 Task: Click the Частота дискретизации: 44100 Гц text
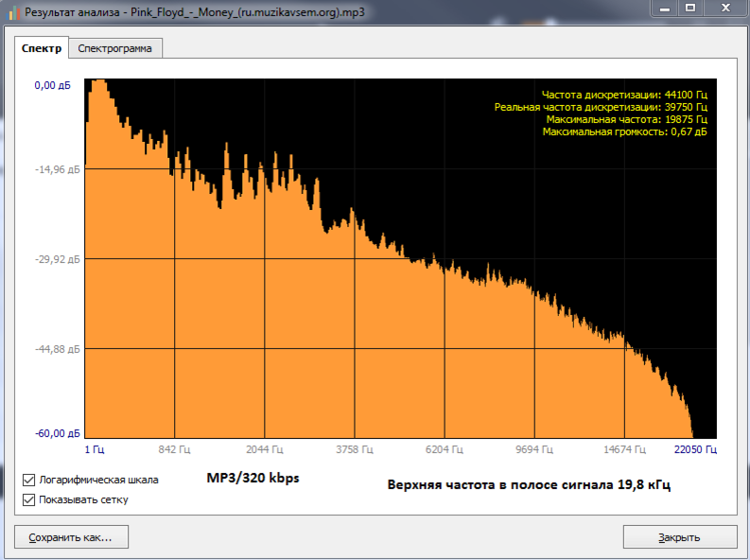624,95
